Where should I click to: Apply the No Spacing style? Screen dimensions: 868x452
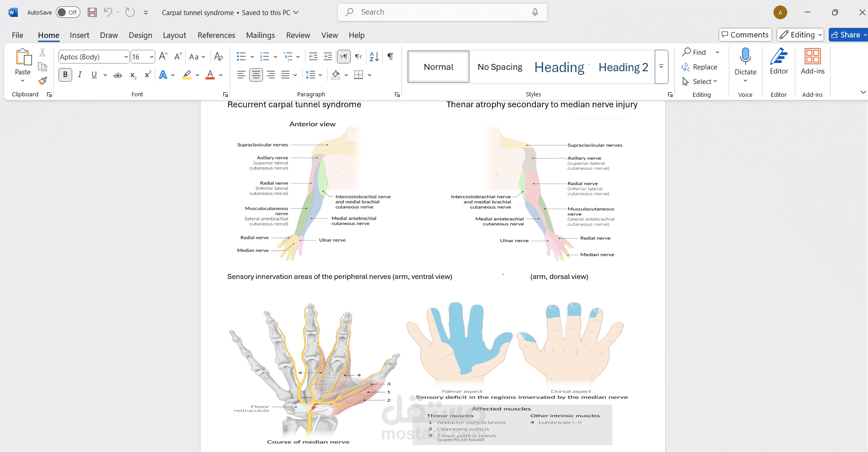[500, 67]
